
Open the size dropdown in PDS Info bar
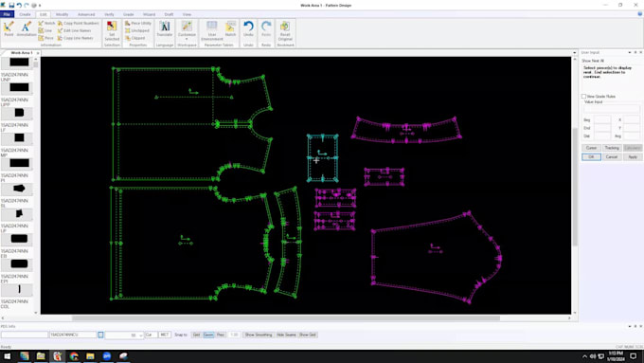pyautogui.click(x=141, y=336)
